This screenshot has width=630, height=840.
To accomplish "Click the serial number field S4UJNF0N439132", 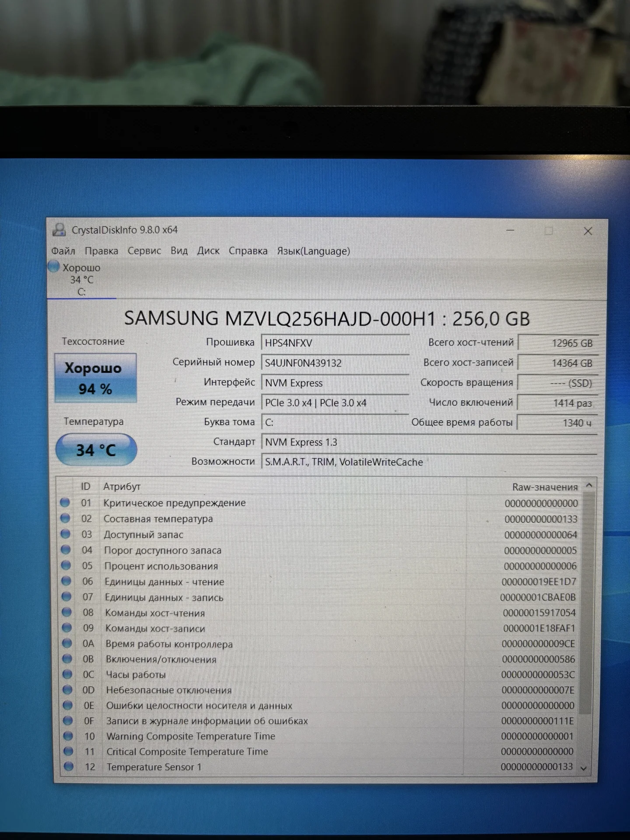I will coord(335,363).
